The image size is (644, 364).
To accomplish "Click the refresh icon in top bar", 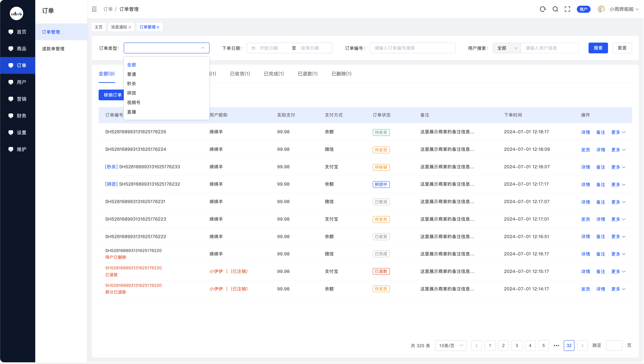I will coord(543,9).
